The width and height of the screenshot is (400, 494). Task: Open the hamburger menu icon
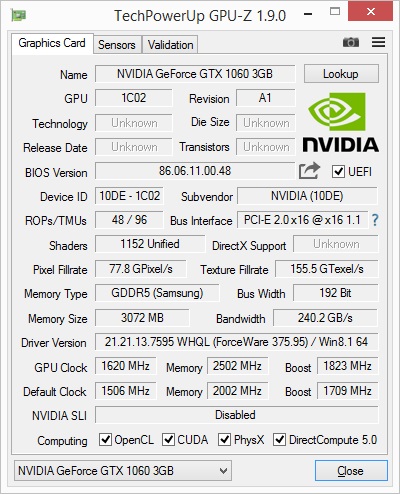[x=378, y=42]
